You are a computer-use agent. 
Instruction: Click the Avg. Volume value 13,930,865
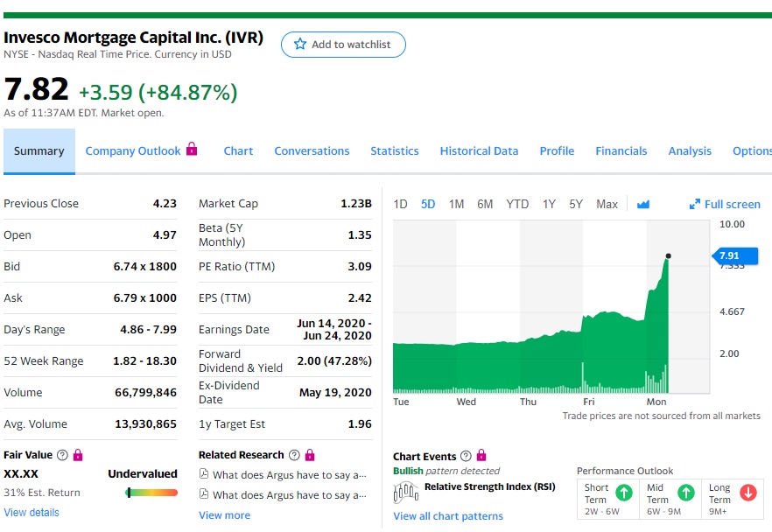click(x=145, y=423)
